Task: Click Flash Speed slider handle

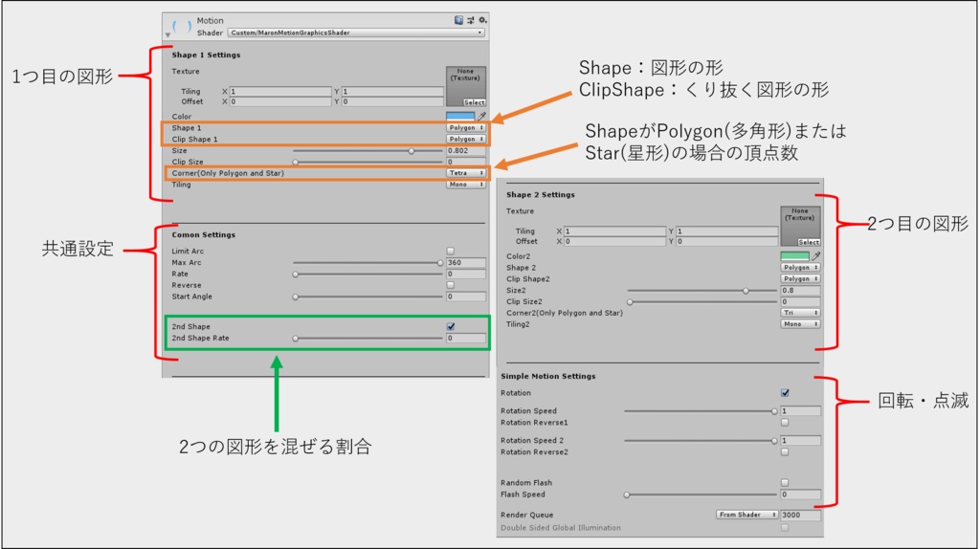Action: (627, 494)
